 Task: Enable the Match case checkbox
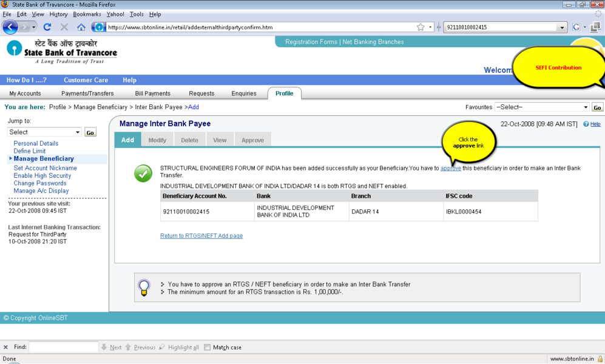208,348
